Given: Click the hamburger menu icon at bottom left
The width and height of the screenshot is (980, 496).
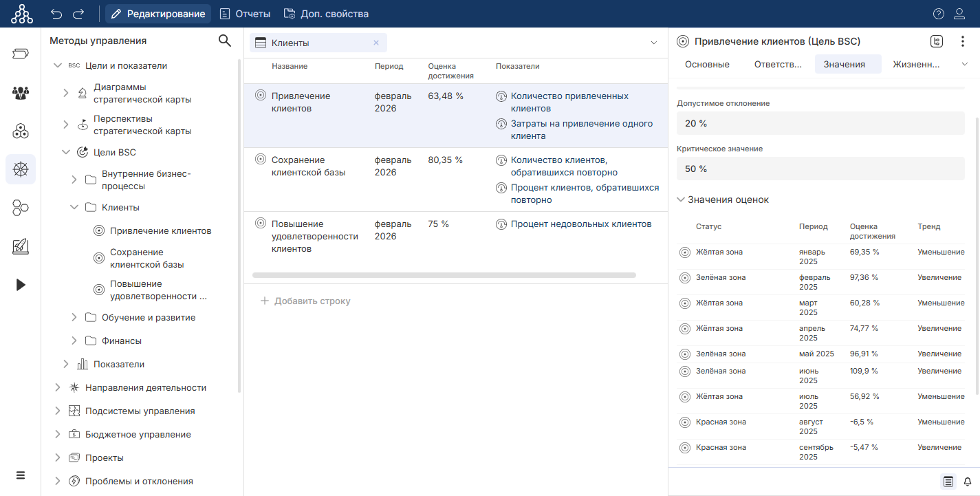Looking at the screenshot, I should (21, 475).
